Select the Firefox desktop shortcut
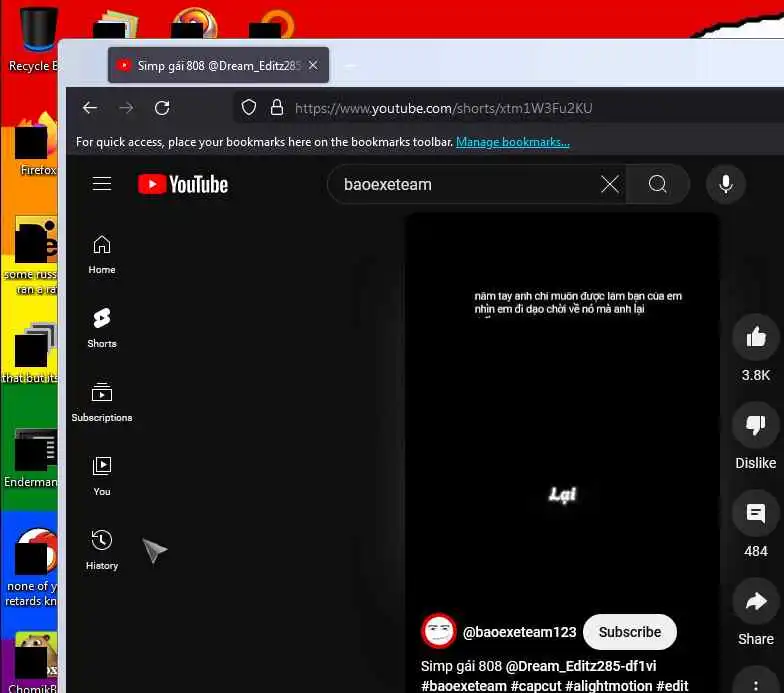Screen dimensions: 784x693 (x=38, y=145)
